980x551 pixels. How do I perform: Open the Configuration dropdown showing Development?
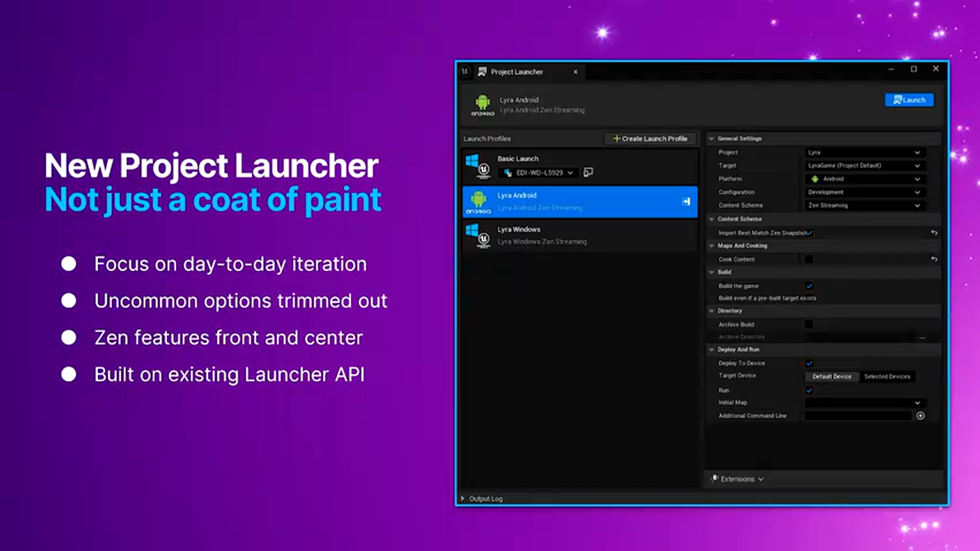coord(864,192)
